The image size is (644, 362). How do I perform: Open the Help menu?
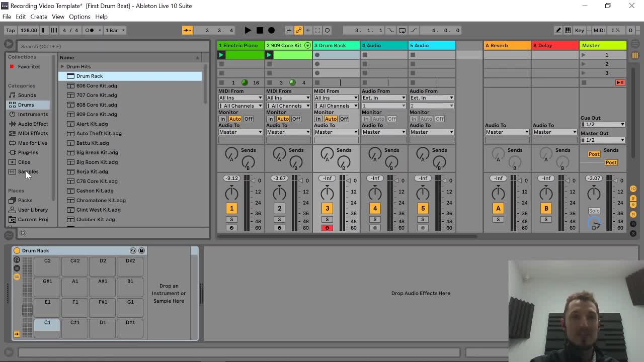pyautogui.click(x=101, y=17)
